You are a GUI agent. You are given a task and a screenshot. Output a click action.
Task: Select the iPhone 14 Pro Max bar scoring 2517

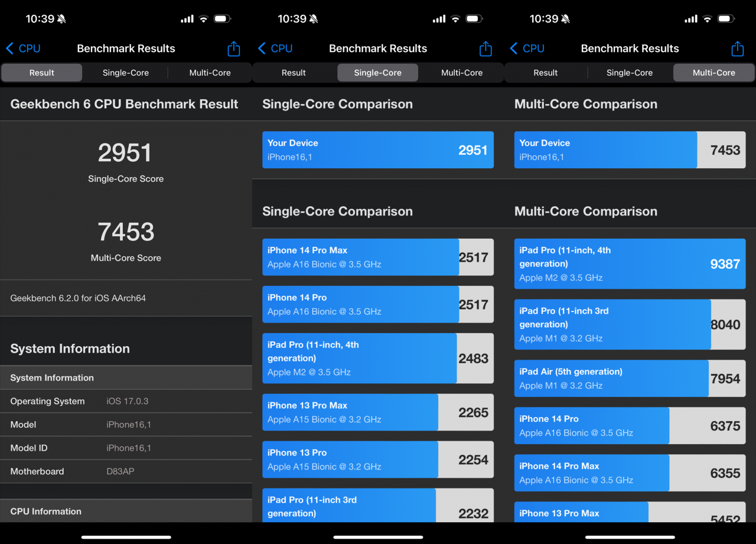point(377,257)
